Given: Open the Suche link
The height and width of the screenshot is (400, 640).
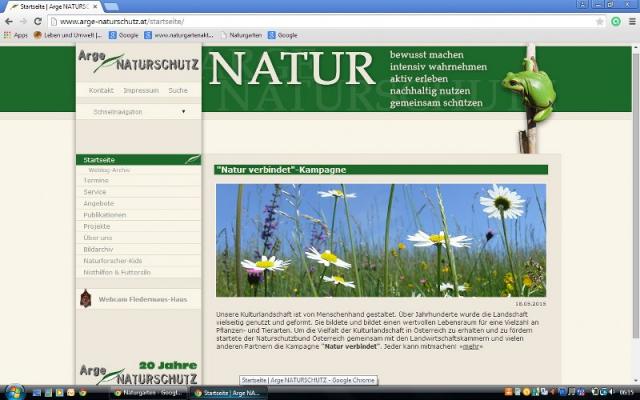Looking at the screenshot, I should coord(178,91).
